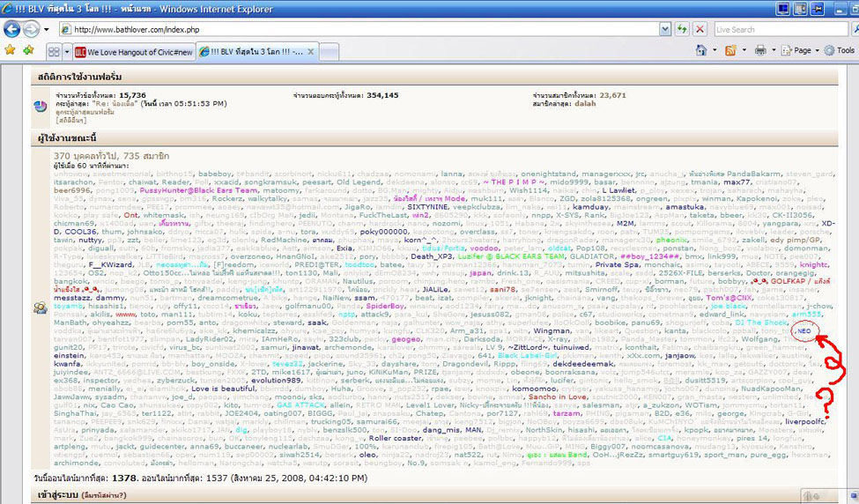Image resolution: width=859 pixels, height=504 pixels.
Task: Click inside the Live Search box
Action: click(x=766, y=29)
